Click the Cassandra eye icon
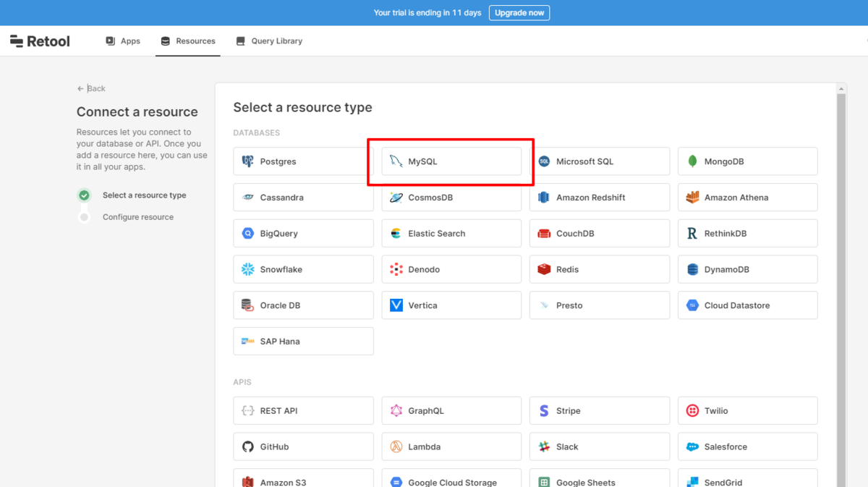The height and width of the screenshot is (487, 868). [248, 198]
